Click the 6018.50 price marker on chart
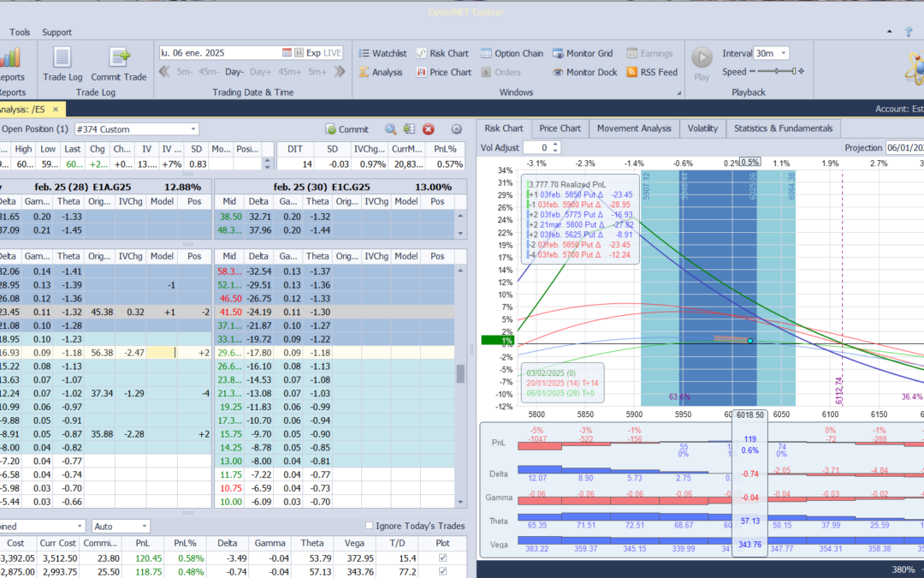The width and height of the screenshot is (924, 578). pos(749,414)
